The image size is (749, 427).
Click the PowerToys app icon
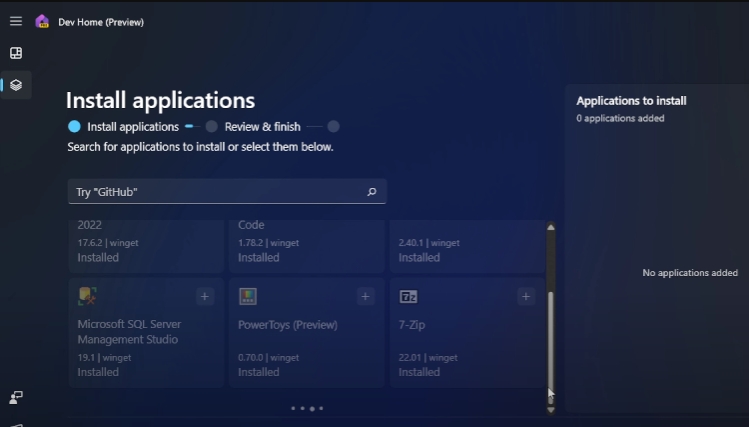(x=248, y=296)
